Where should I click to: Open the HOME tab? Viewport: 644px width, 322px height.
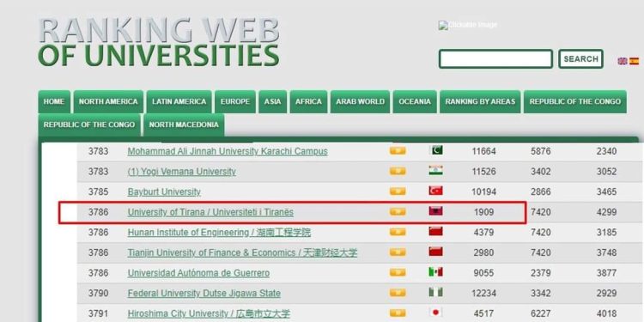pyautogui.click(x=54, y=101)
